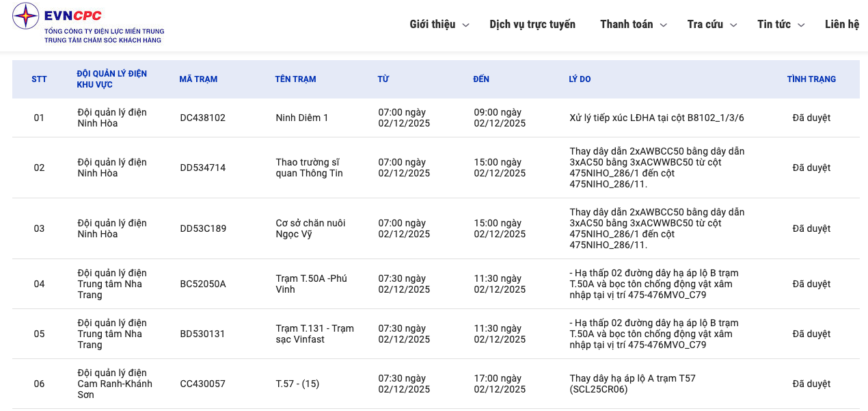
Task: Click the TÊN TRẠM column header
Action: pos(295,79)
